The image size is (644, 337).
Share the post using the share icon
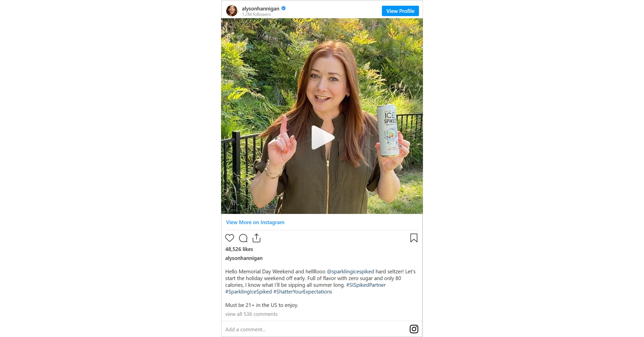tap(257, 238)
